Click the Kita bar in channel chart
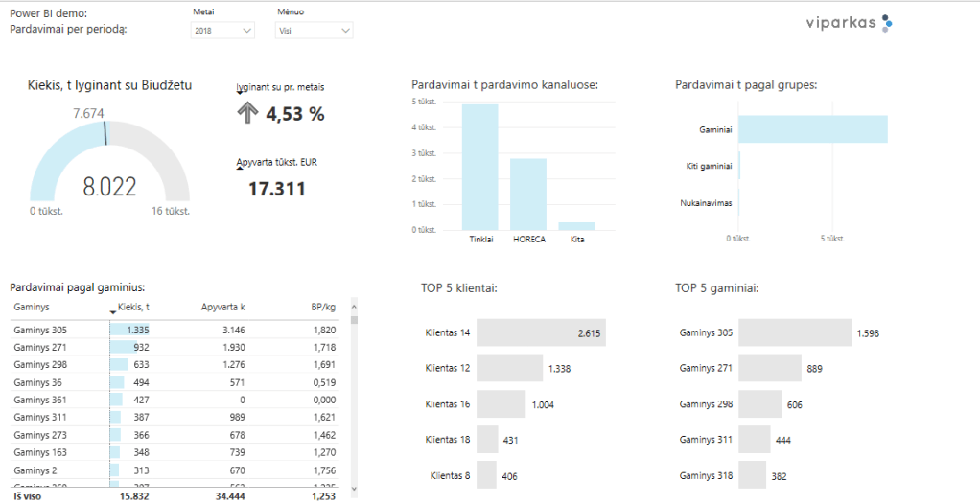The width and height of the screenshot is (980, 504). (x=575, y=226)
